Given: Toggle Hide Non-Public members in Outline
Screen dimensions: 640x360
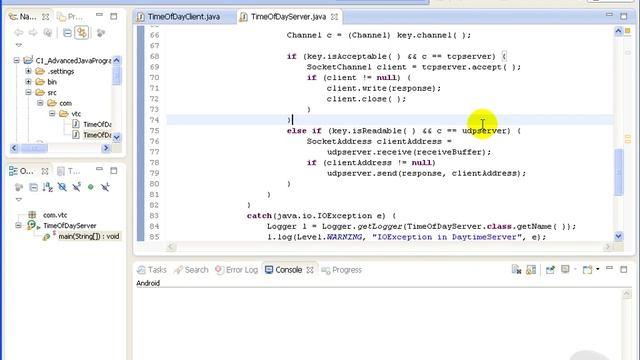Looking at the screenshot, I should point(91,187).
